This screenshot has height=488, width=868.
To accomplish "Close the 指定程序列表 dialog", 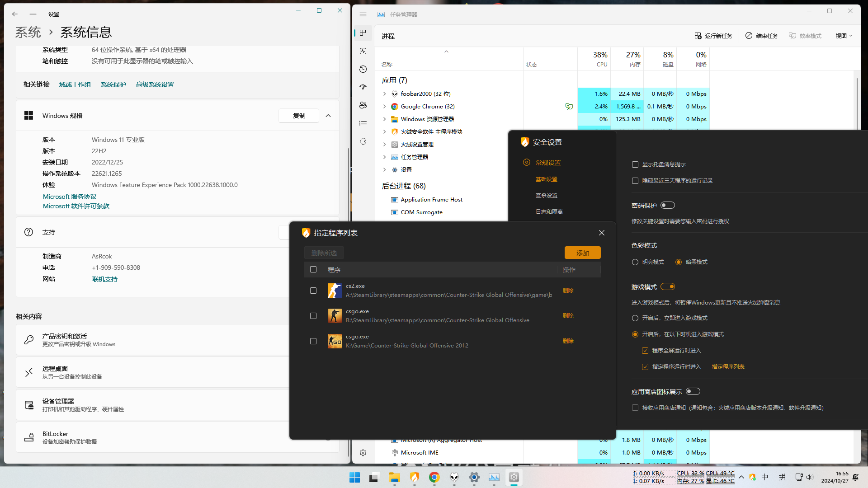I will point(602,233).
